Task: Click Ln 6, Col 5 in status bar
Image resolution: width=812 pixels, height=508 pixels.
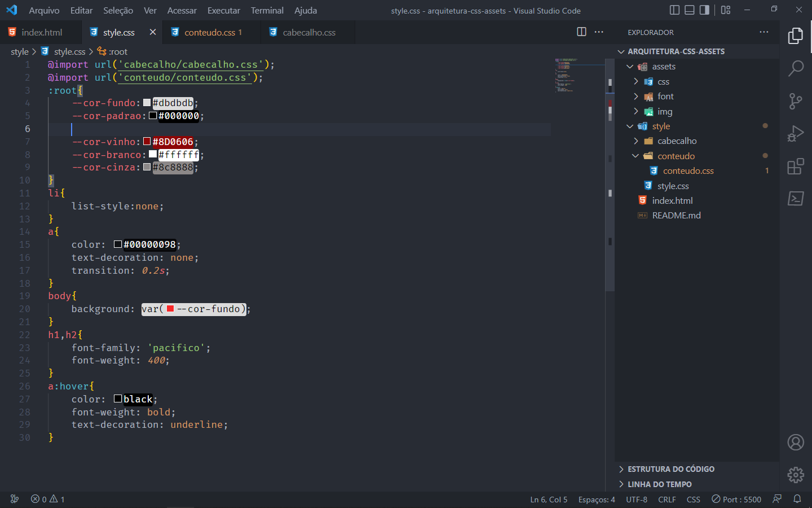Action: click(549, 499)
